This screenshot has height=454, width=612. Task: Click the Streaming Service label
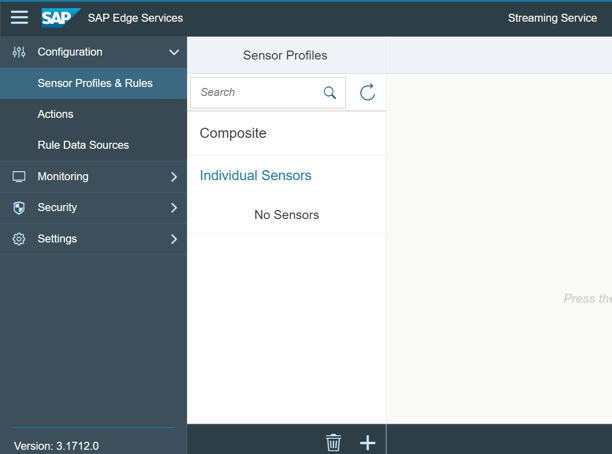(x=552, y=18)
